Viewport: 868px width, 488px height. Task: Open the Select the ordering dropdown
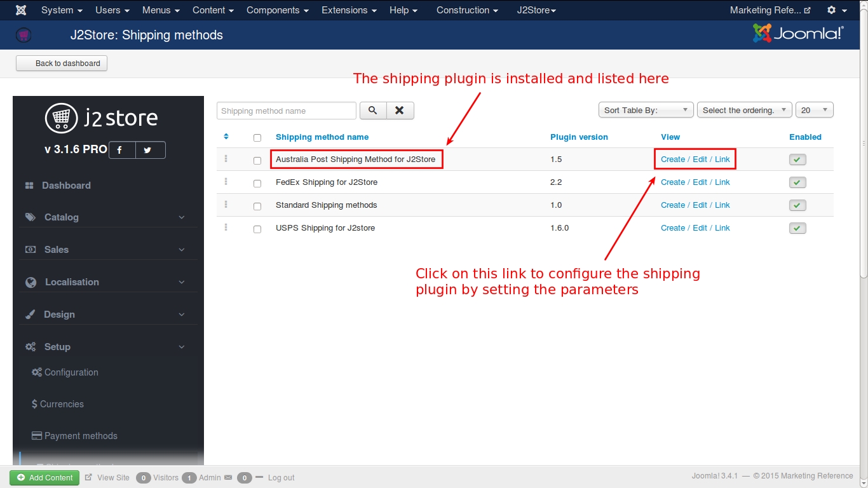tap(744, 111)
